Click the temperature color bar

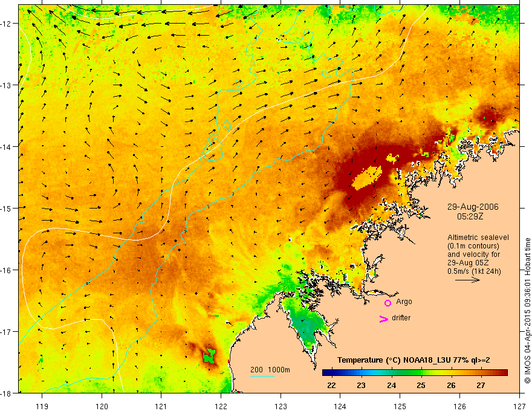tap(415, 373)
